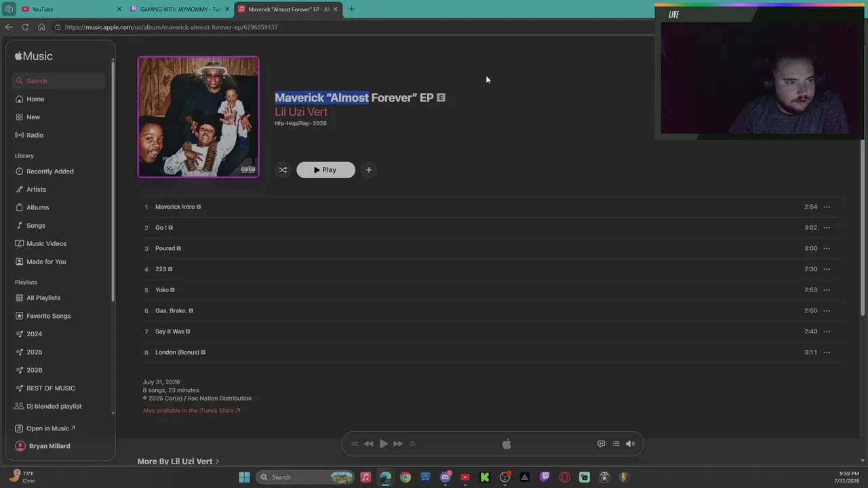Open more options for Maverick Intro
Image resolution: width=868 pixels, height=488 pixels.
(827, 207)
